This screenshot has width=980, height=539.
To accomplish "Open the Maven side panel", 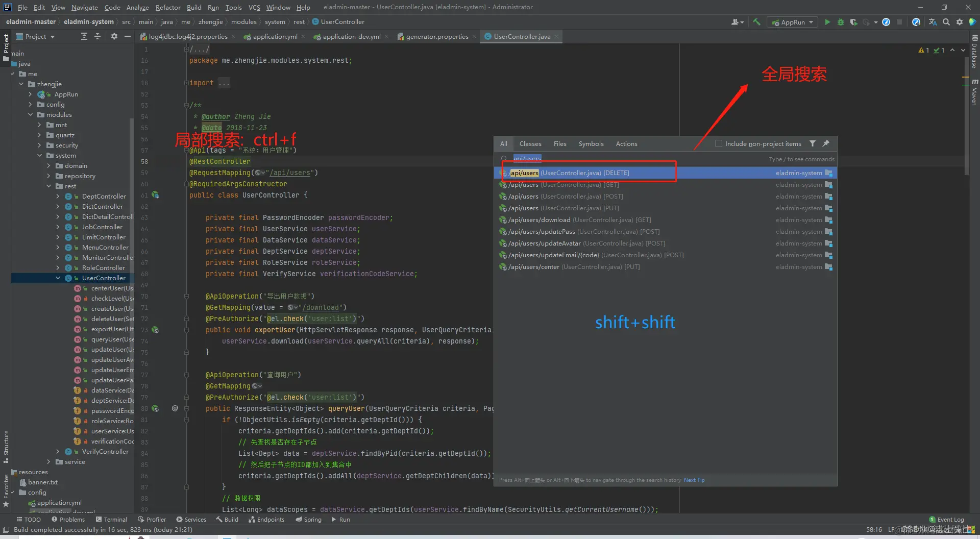I will tap(974, 92).
